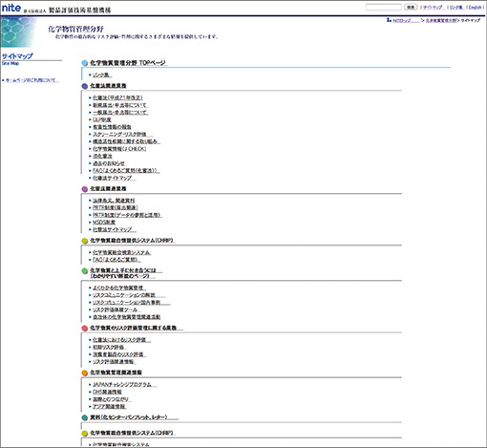The image size is (487, 448).
Task: Open ホームページのご利用について sidebar link
Action: tap(31, 80)
